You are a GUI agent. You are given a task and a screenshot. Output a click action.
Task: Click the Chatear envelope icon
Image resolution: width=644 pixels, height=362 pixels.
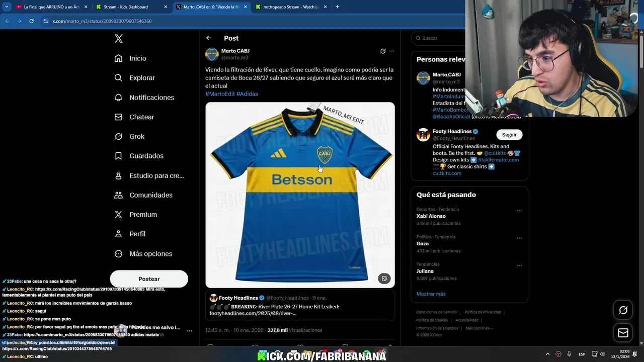(x=118, y=117)
